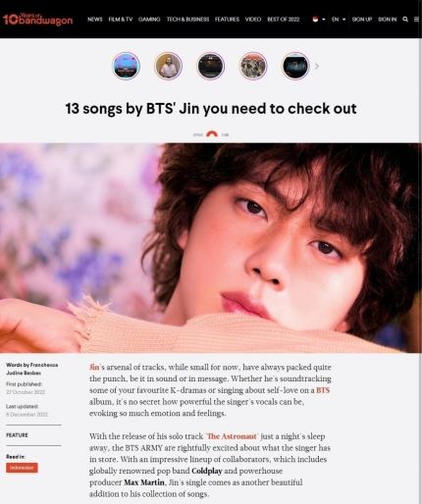Click the SIGN UP link
Image resolution: width=422 pixels, height=504 pixels.
point(362,20)
